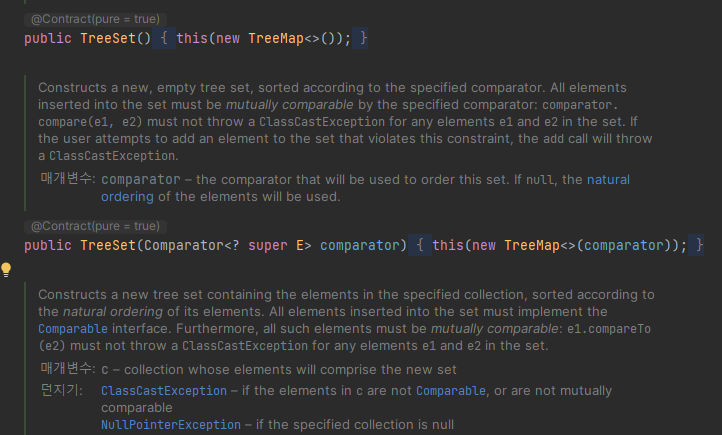Open Comparable link in throws clause

pyautogui.click(x=451, y=391)
